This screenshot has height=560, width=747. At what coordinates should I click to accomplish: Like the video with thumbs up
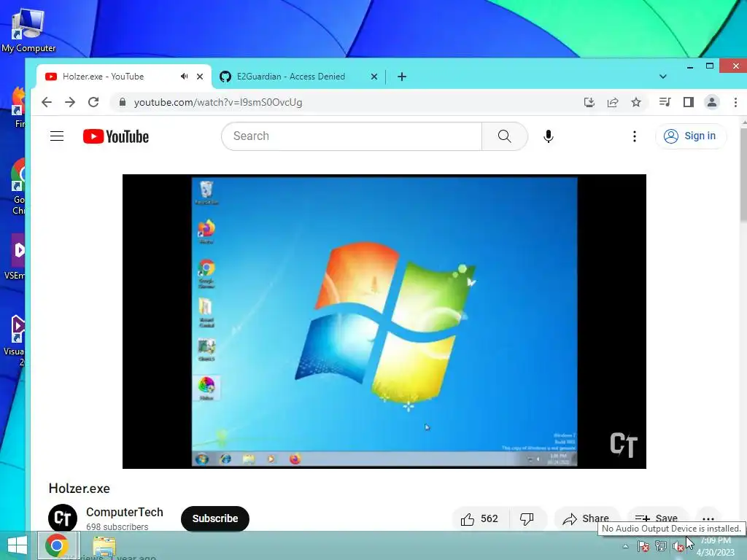click(x=480, y=518)
